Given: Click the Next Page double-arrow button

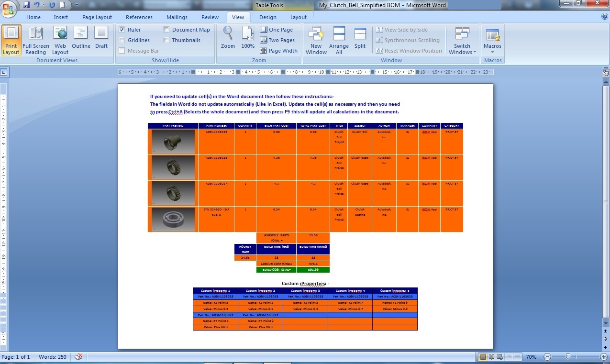Looking at the screenshot, I should [x=605, y=347].
